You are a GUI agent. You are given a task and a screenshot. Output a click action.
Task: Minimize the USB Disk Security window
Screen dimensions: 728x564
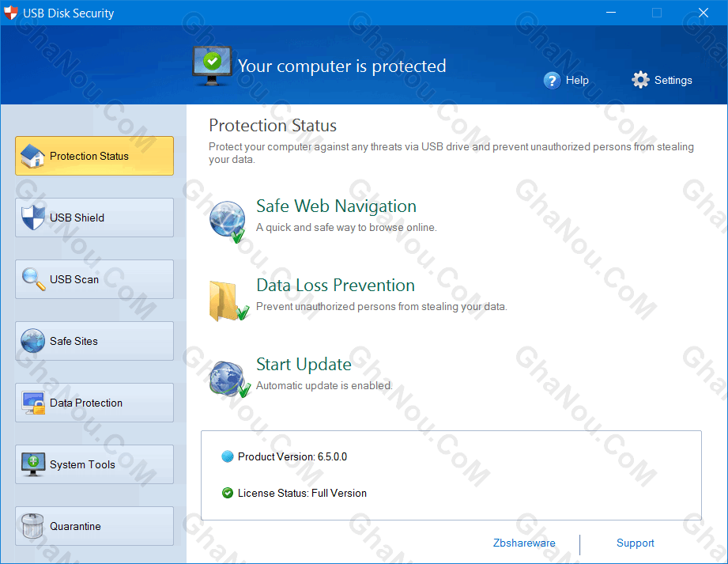click(x=611, y=13)
